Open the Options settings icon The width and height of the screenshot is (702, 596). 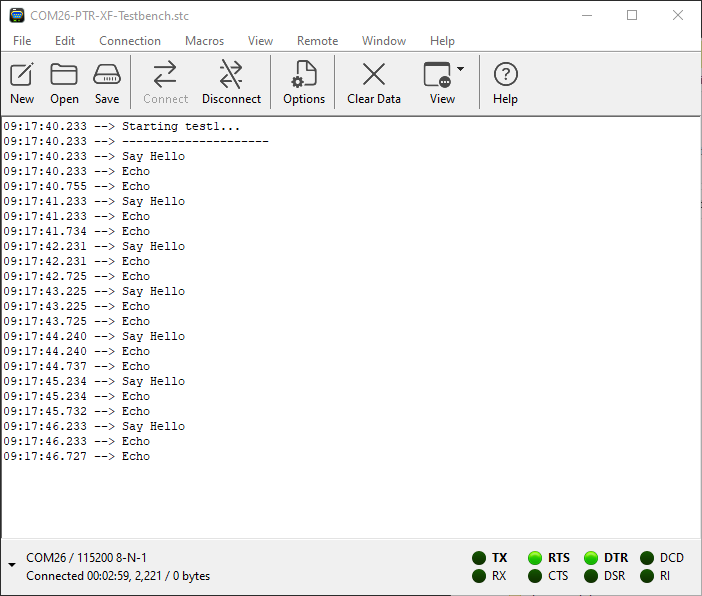(303, 75)
